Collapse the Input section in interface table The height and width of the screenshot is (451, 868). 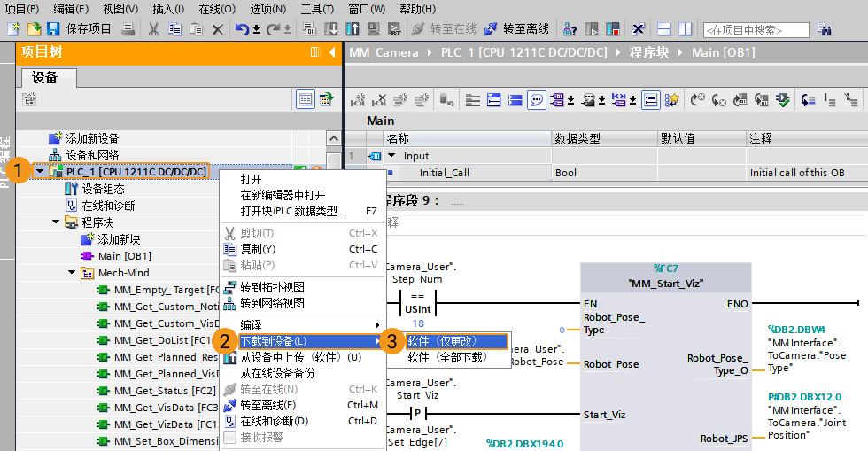pos(391,156)
